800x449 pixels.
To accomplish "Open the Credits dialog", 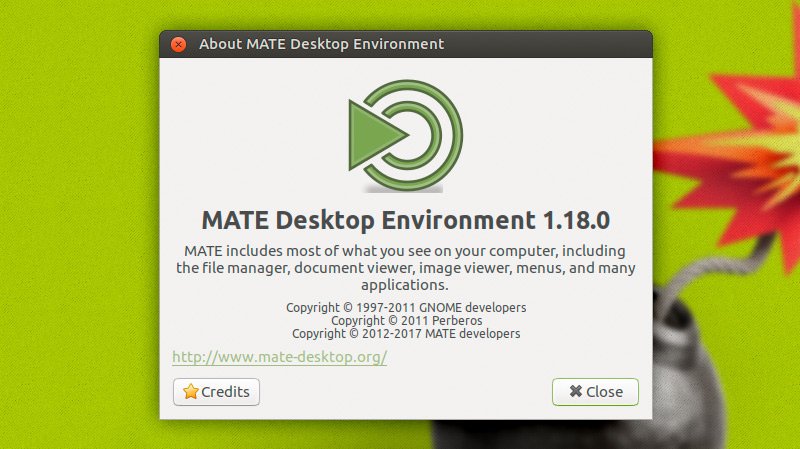I will 216,392.
